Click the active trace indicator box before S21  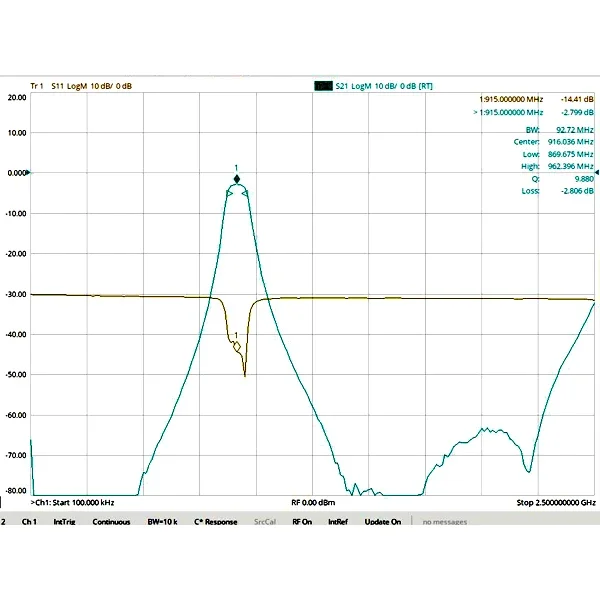pos(323,86)
